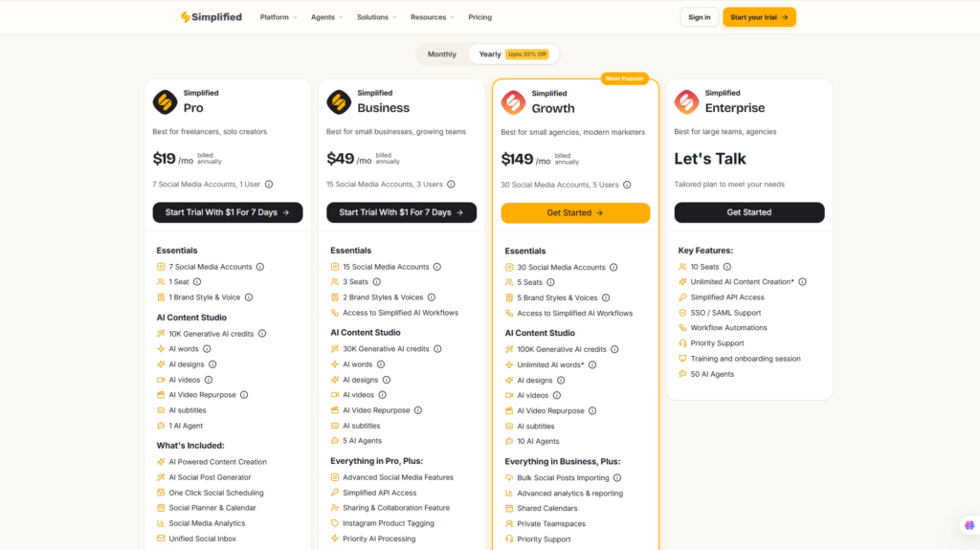Expand the Solutions menu
Image resolution: width=980 pixels, height=550 pixels.
(x=377, y=17)
